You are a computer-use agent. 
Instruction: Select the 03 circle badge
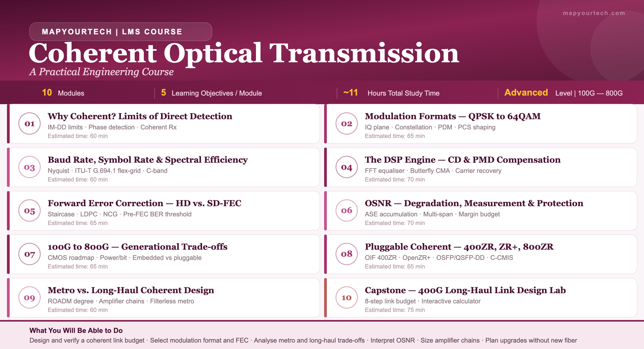pos(30,167)
